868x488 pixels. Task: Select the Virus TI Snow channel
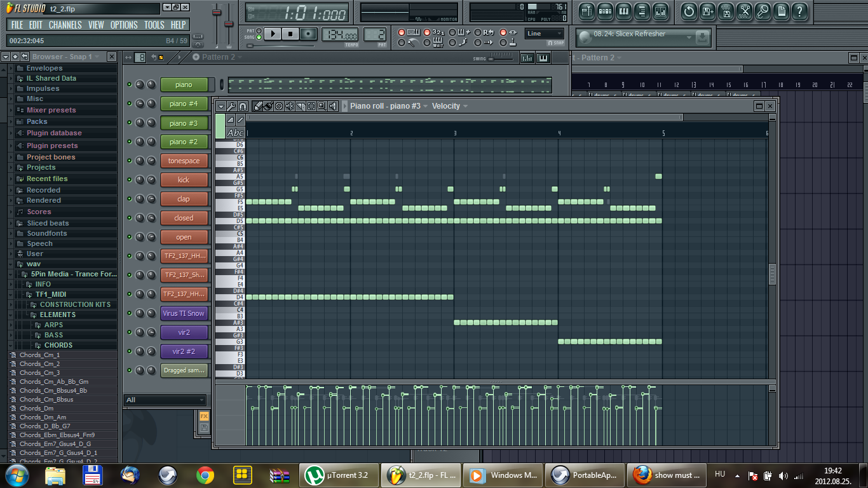[184, 313]
